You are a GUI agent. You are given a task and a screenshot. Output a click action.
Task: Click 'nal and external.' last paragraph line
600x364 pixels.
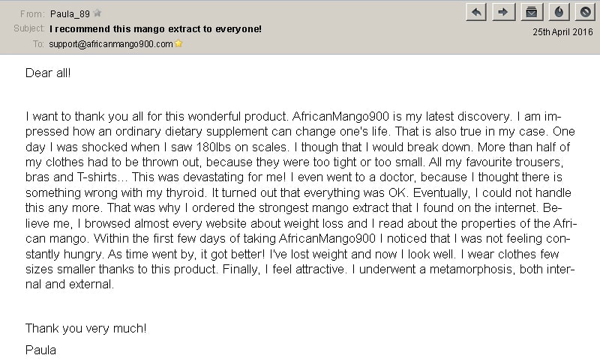point(70,284)
